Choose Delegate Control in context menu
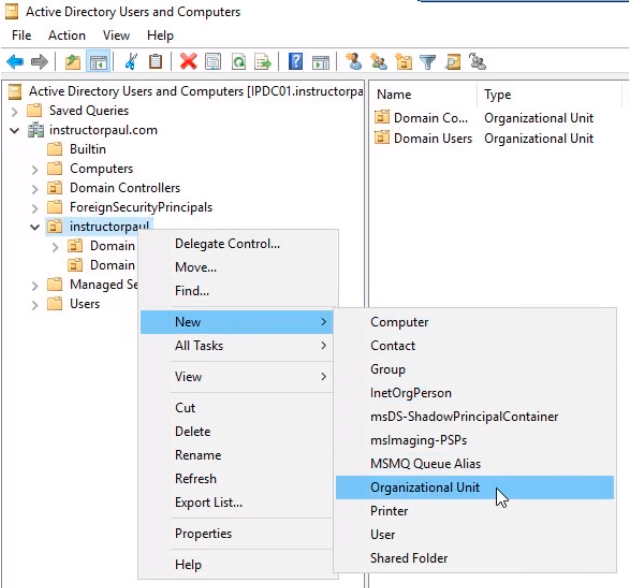This screenshot has height=588, width=629. point(227,244)
